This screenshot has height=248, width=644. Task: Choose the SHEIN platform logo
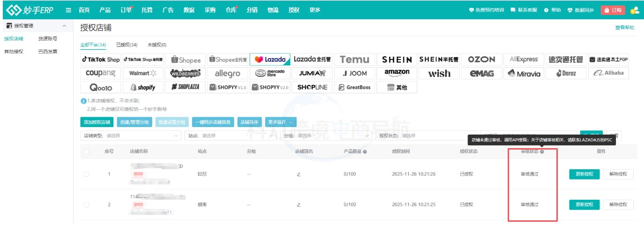[x=397, y=60]
